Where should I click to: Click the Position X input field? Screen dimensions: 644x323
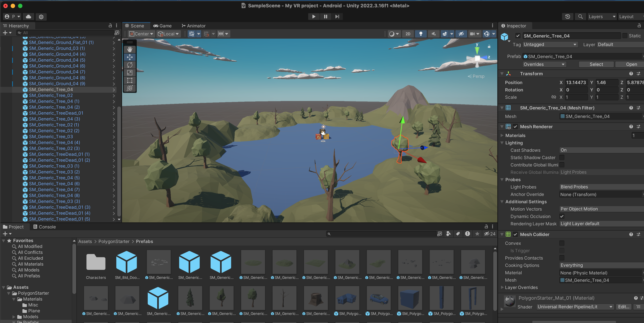point(576,82)
